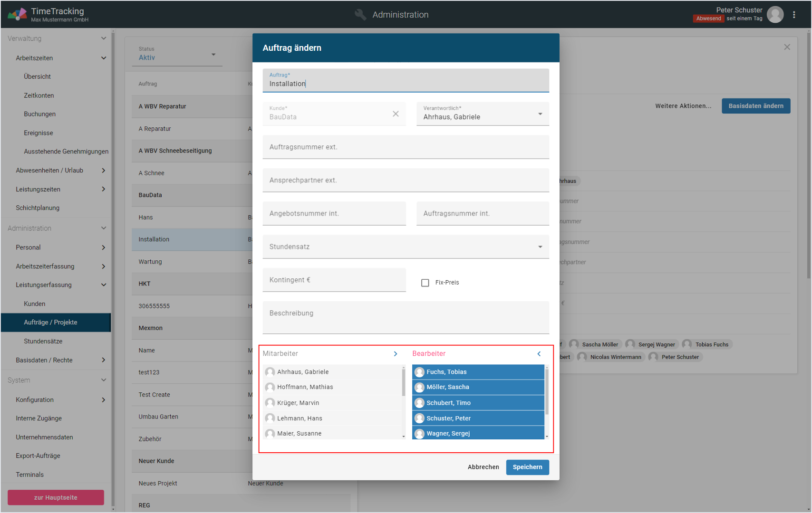This screenshot has width=812, height=513.
Task: Move Bearbeiter back with left arrow icon
Action: pos(539,354)
